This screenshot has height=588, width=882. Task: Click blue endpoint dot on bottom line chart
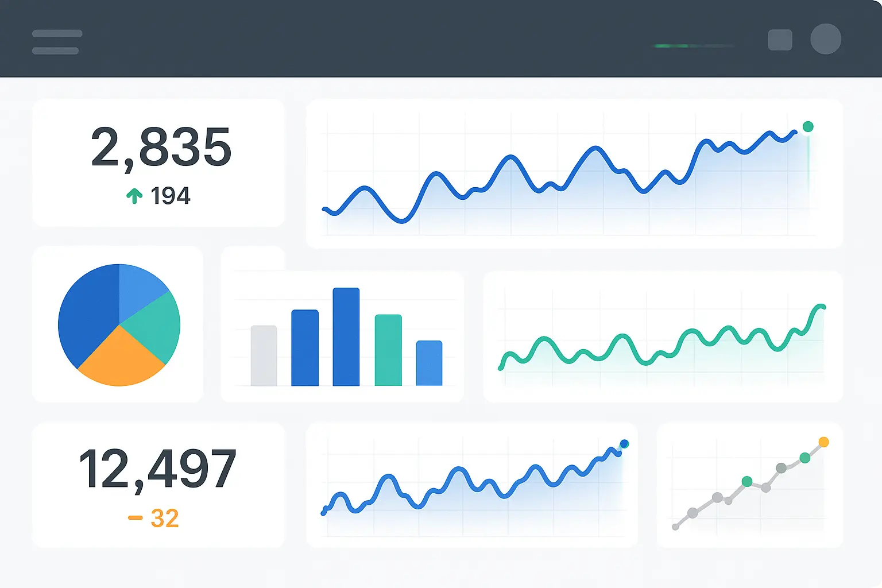pyautogui.click(x=624, y=444)
